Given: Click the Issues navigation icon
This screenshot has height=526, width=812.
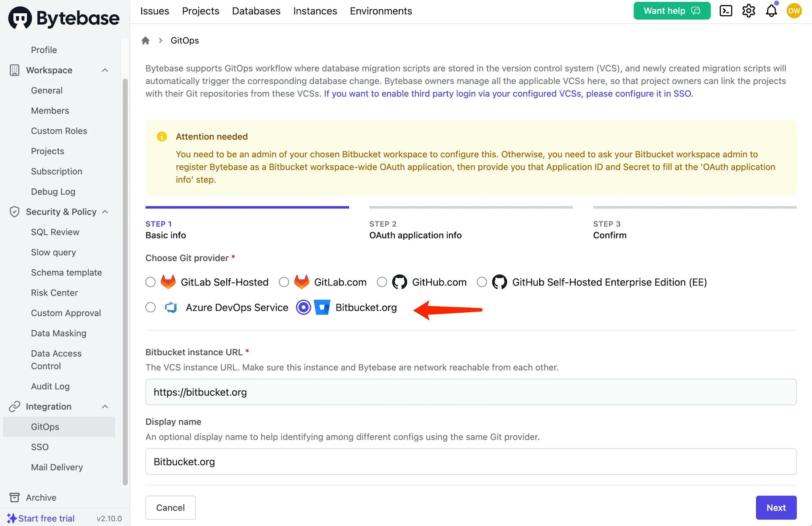Looking at the screenshot, I should 154,10.
